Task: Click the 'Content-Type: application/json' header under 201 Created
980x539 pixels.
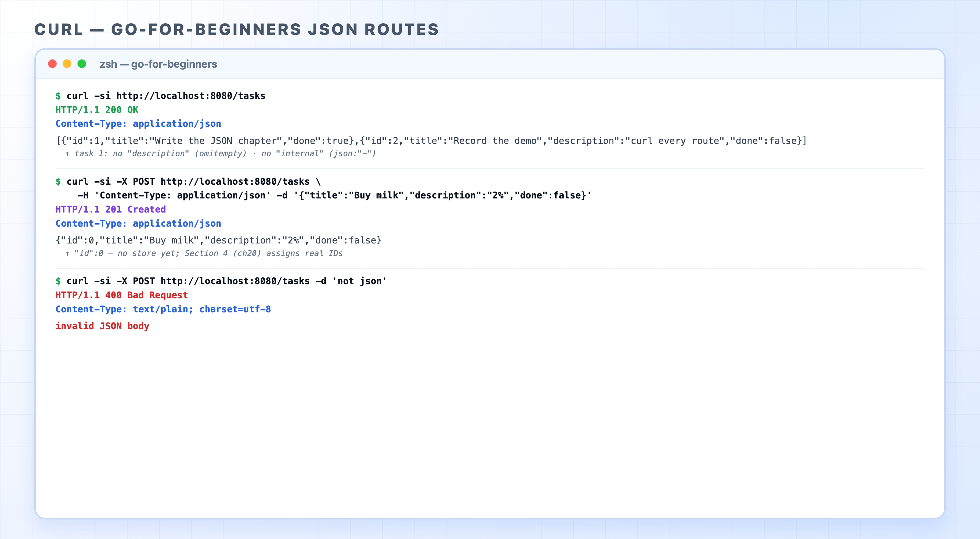Action: point(138,224)
